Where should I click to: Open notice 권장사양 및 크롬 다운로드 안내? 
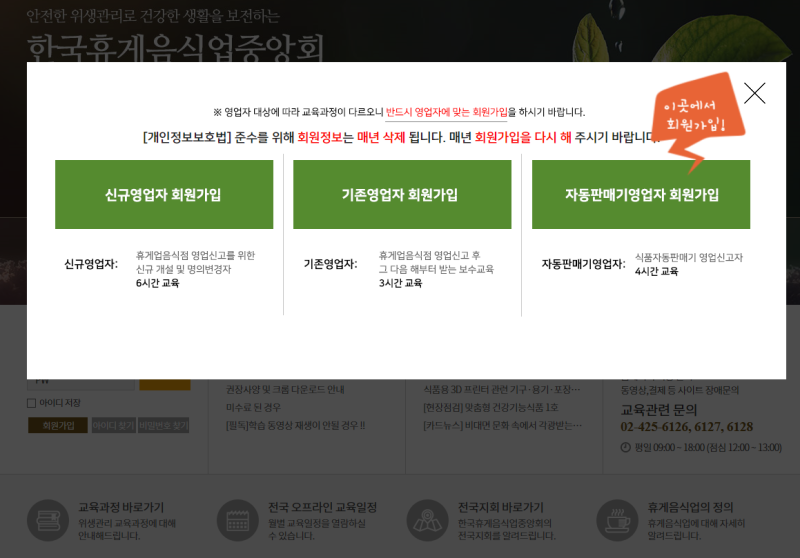[x=285, y=390]
